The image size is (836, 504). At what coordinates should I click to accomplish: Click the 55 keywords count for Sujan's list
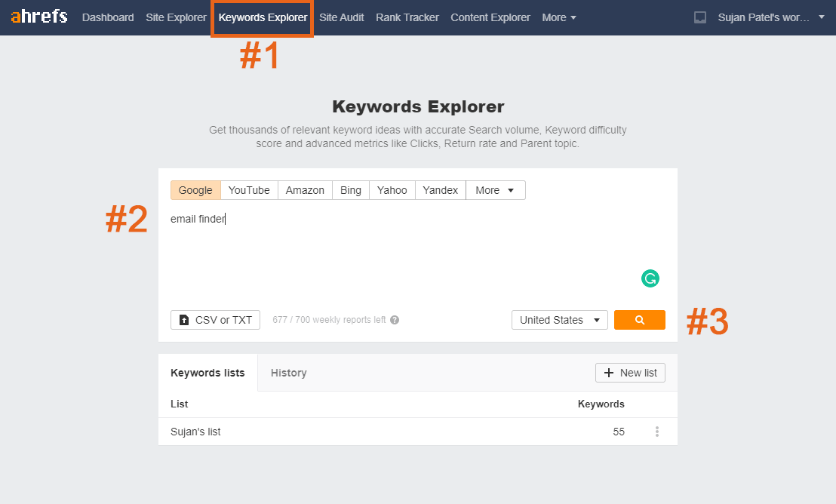[x=619, y=432]
